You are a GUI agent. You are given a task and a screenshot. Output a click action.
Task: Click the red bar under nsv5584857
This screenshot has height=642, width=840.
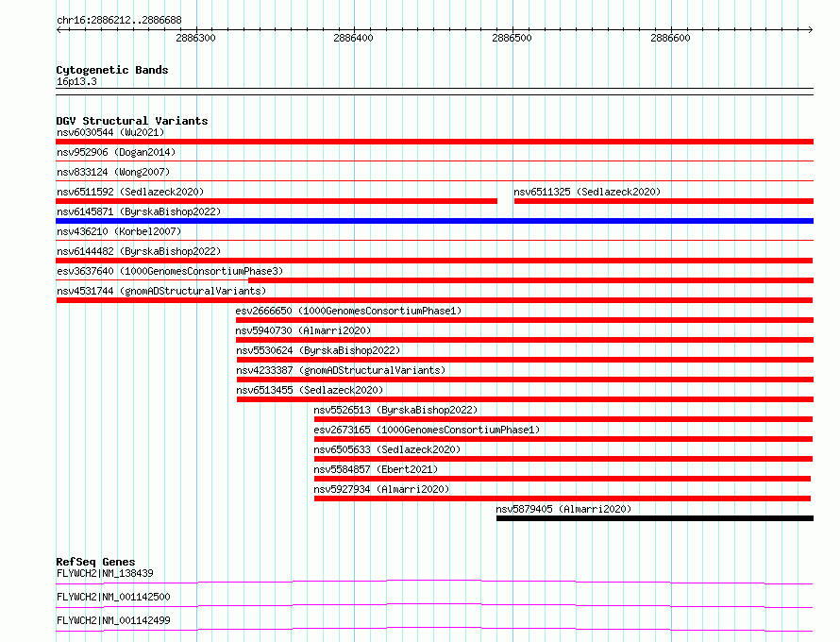(562, 479)
